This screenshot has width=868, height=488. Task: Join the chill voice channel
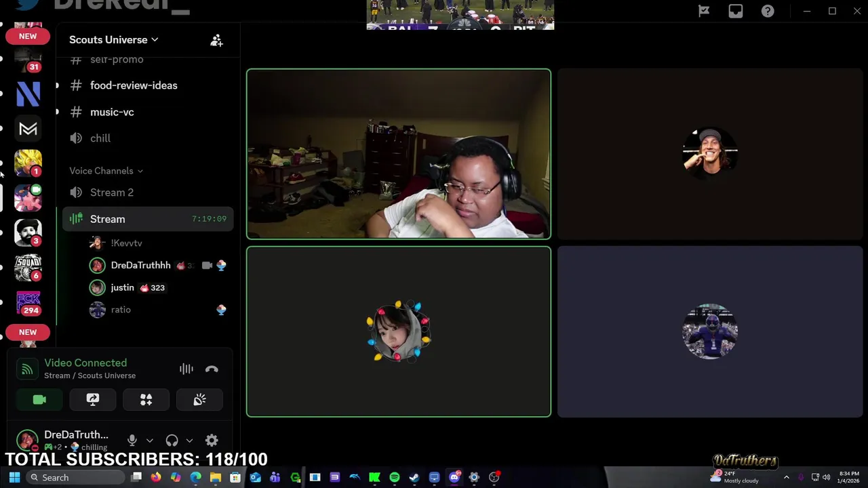[x=100, y=138]
